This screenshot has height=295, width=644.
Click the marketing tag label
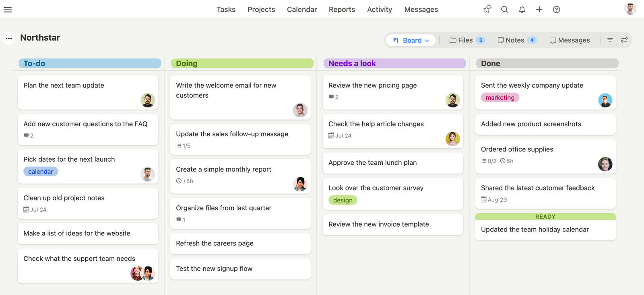[500, 98]
